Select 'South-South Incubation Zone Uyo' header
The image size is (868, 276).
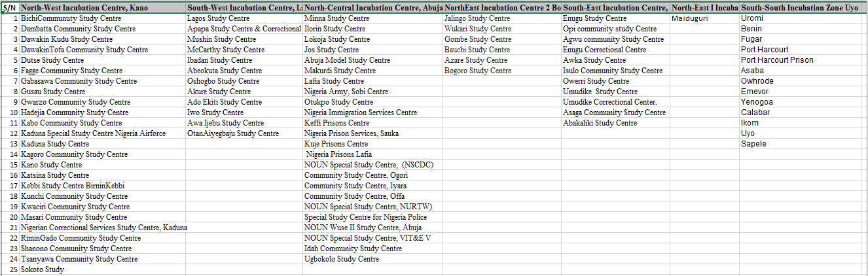pos(799,8)
